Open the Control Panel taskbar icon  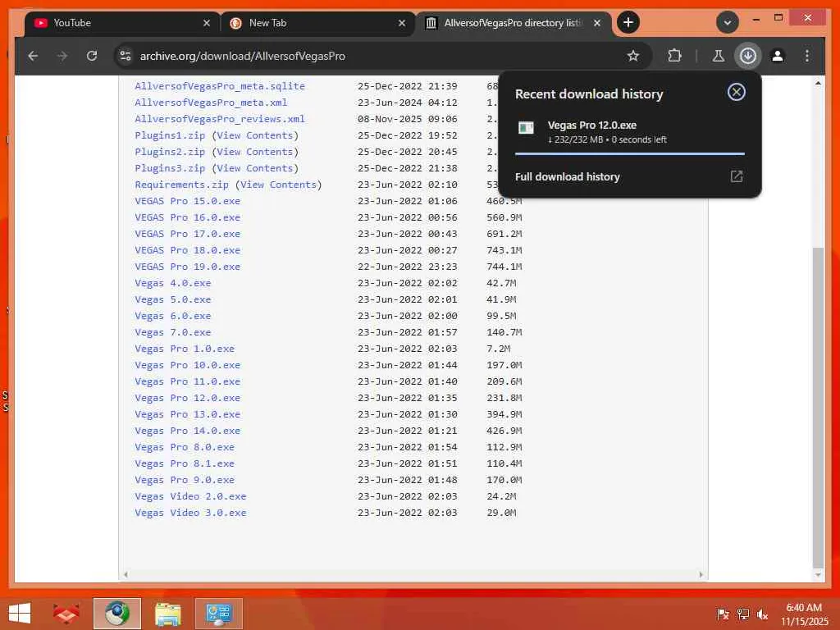coord(218,614)
